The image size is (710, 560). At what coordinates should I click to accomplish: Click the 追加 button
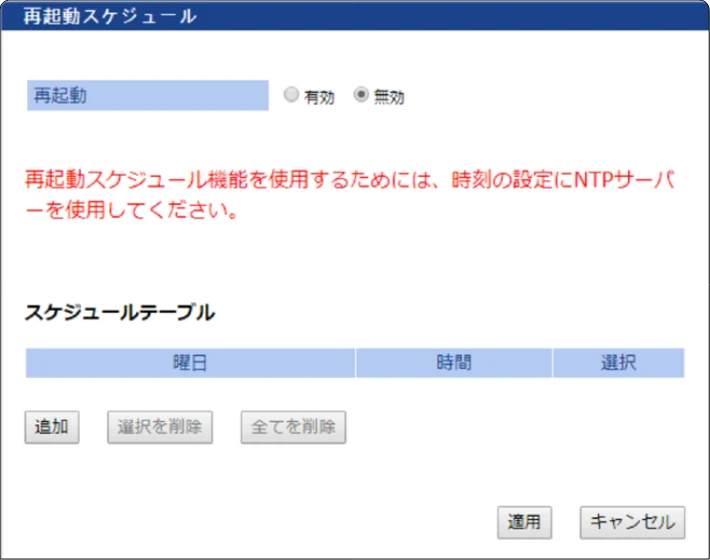pyautogui.click(x=52, y=427)
